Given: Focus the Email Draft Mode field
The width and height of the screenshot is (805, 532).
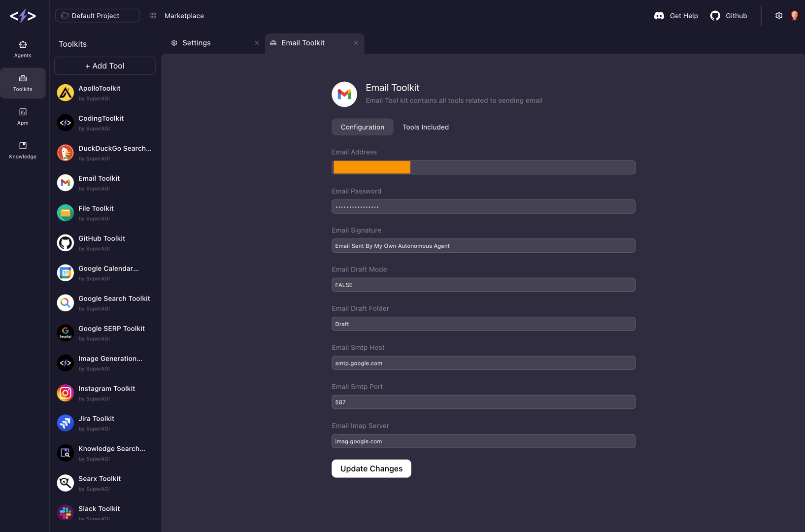Looking at the screenshot, I should click(483, 285).
